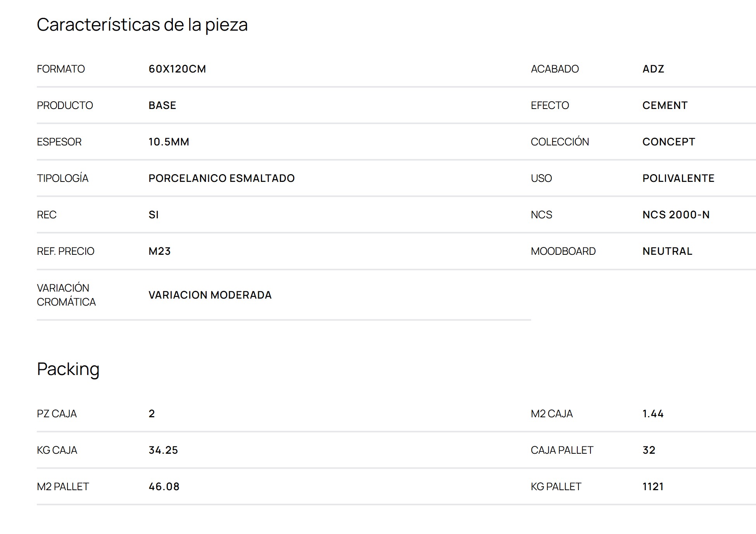Click the Packing section heading

(68, 369)
